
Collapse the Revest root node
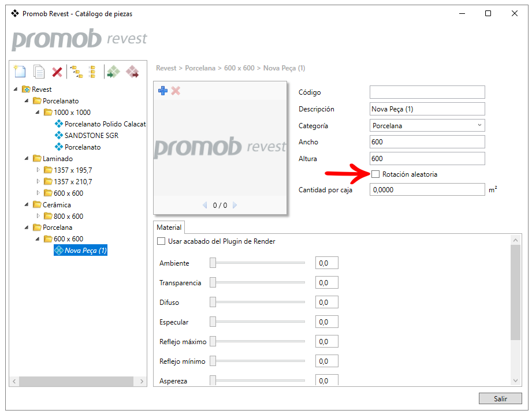point(15,89)
